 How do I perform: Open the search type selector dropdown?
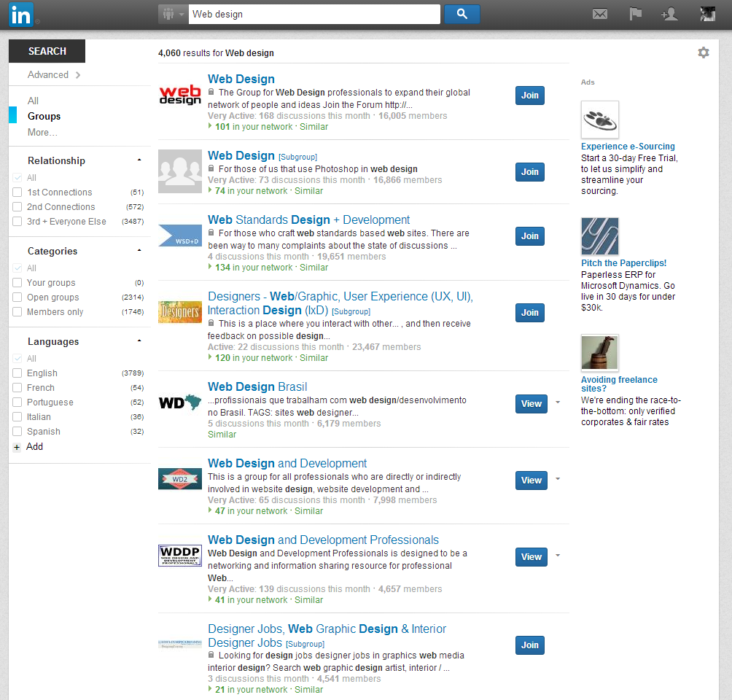coord(174,14)
